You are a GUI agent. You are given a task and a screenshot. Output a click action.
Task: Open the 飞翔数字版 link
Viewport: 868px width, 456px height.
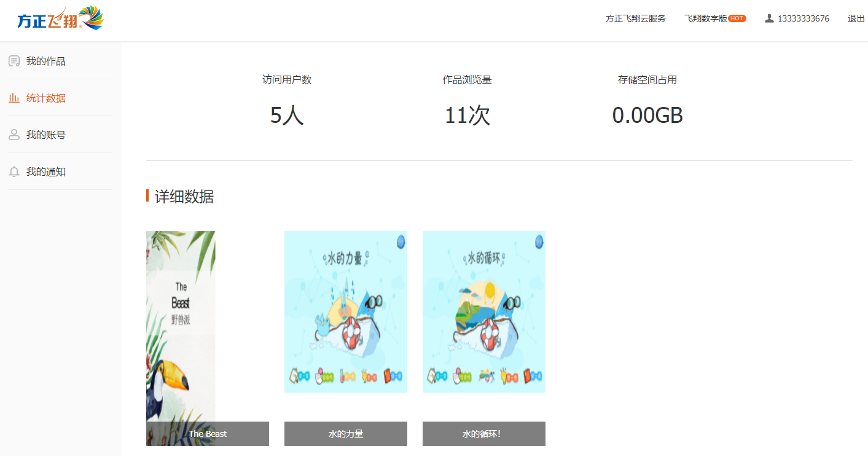(x=706, y=18)
